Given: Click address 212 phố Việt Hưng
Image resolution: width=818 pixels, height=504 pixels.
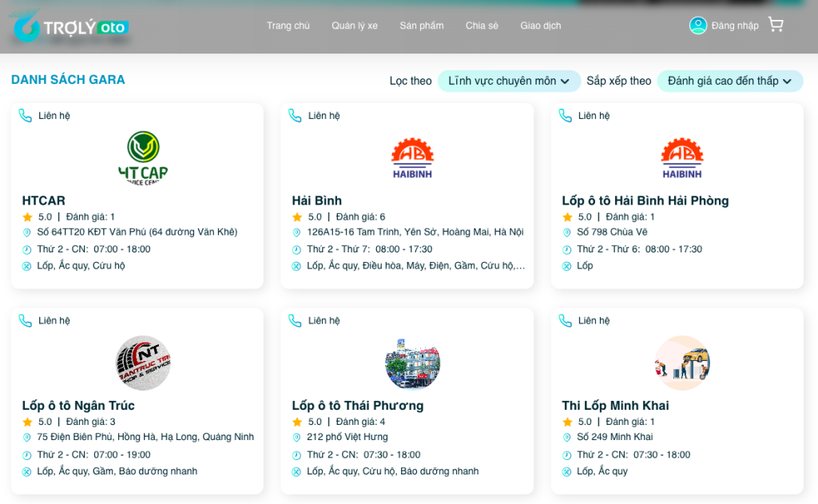Looking at the screenshot, I should pos(347,437).
